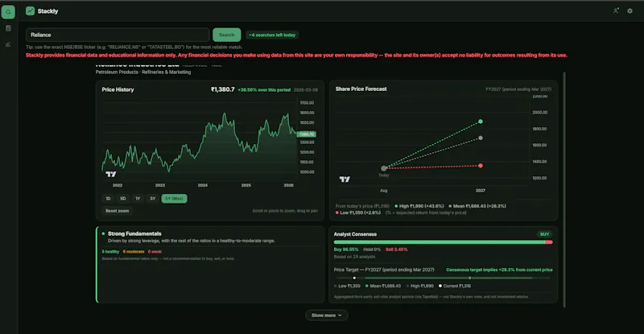Click the Analyst Consensus heading
The width and height of the screenshot is (644, 334).
click(355, 234)
